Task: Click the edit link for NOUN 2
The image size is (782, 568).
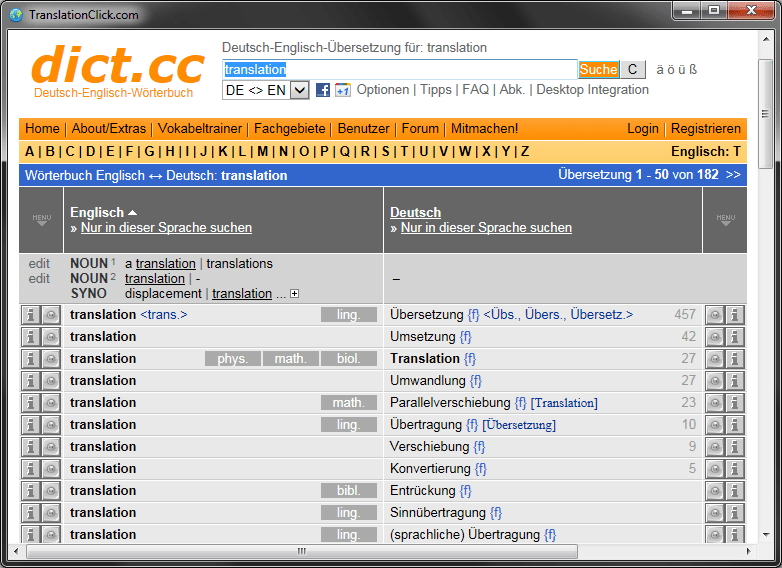Action: coord(39,278)
